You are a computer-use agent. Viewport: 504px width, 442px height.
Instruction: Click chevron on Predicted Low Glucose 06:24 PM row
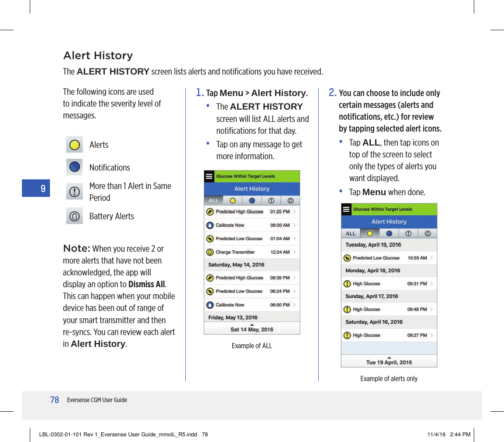pos(295,292)
